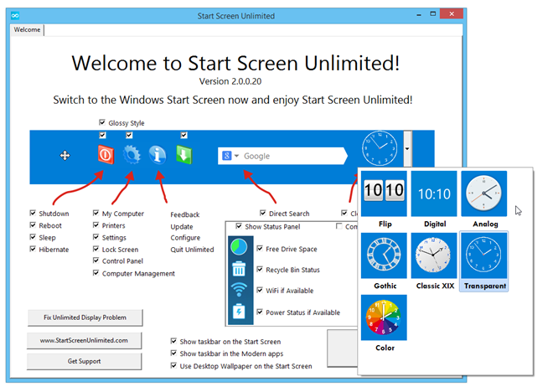The width and height of the screenshot is (553, 392).
Task: Uncheck the box above the download icon
Action: (183, 135)
